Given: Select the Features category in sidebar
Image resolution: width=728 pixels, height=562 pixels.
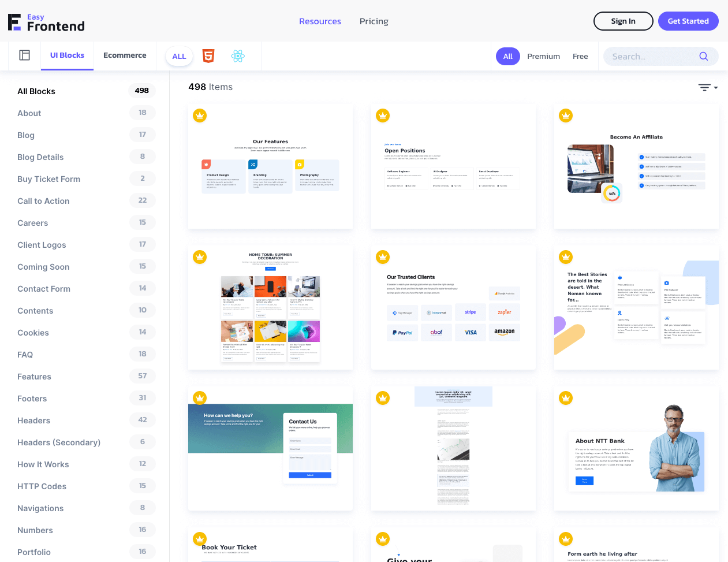Looking at the screenshot, I should click(34, 376).
